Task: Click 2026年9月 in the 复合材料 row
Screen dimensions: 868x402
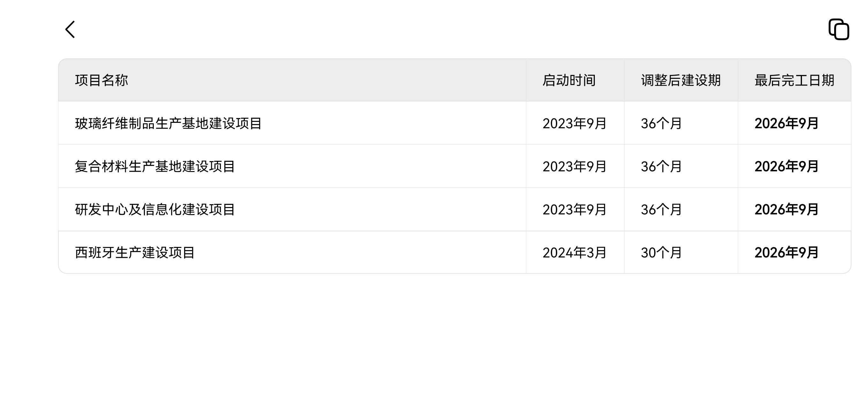Action: [x=786, y=167]
